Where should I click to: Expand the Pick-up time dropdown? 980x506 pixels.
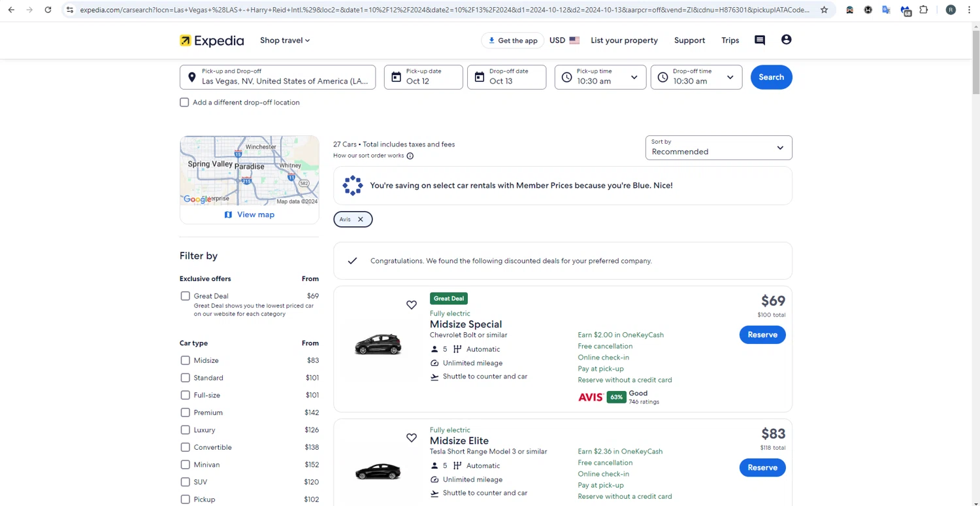(600, 77)
